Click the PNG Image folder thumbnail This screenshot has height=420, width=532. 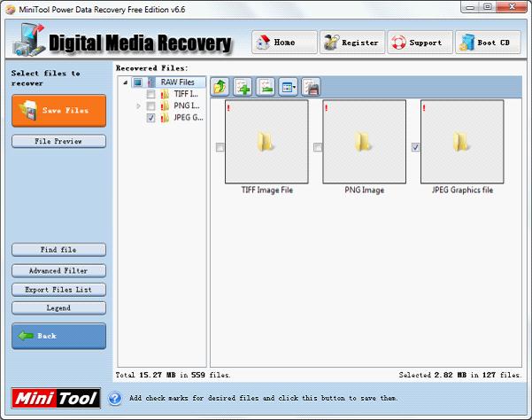pyautogui.click(x=364, y=142)
